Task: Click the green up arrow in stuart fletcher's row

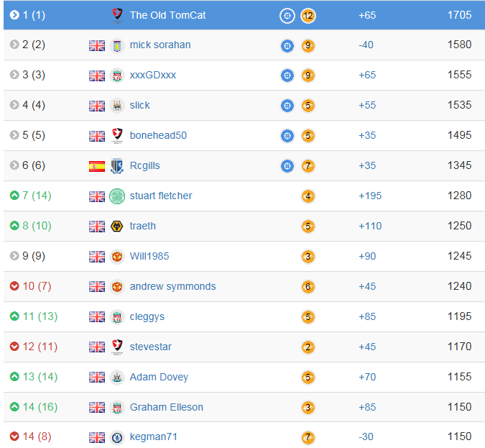Action: [14, 196]
